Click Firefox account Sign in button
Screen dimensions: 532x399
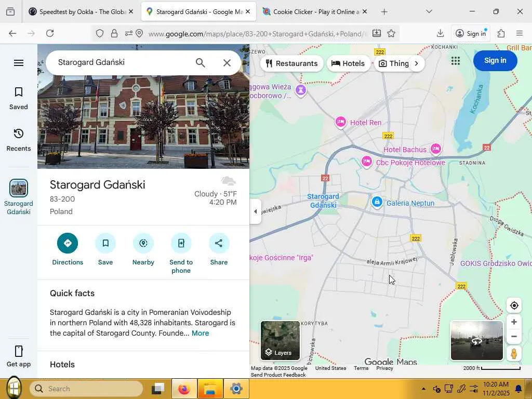tap(471, 33)
